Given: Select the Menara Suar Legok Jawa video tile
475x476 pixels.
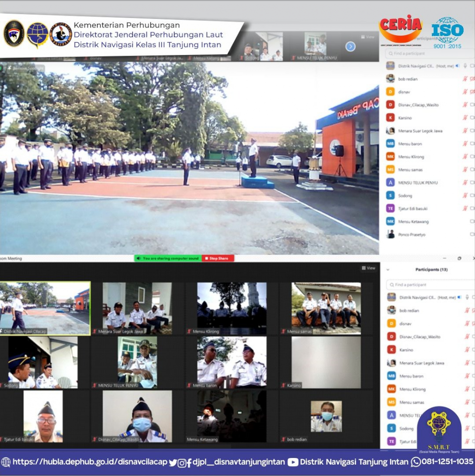Looking at the screenshot, I should 137,308.
